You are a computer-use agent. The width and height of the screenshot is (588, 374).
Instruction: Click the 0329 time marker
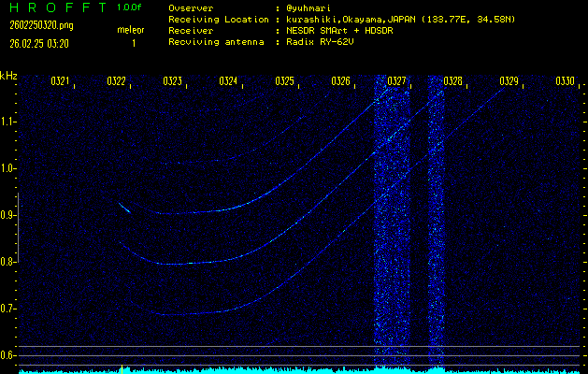509,81
